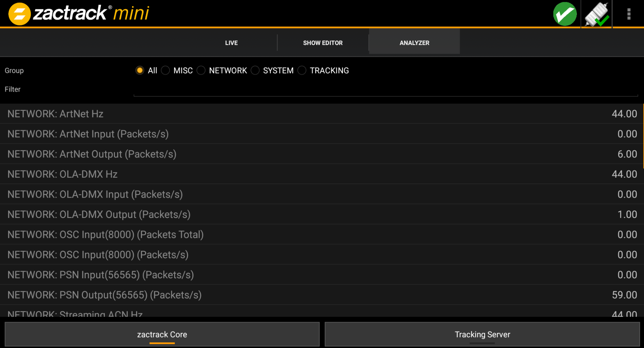Click the PSN Output(56565) row
The image size is (644, 348).
tap(322, 295)
